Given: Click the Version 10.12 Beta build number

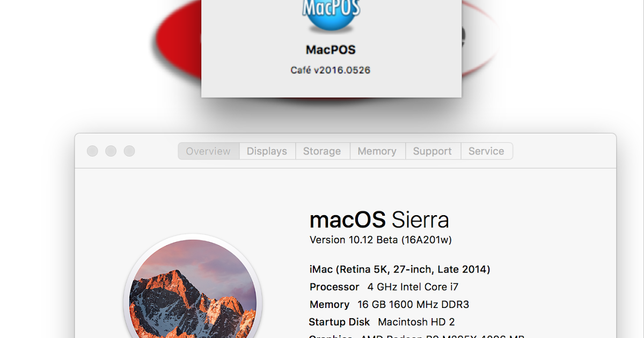Looking at the screenshot, I should [x=381, y=240].
